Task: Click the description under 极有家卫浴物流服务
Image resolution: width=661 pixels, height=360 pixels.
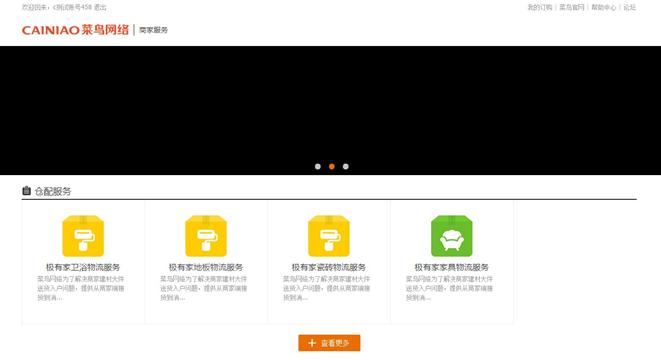Action: click(81, 288)
